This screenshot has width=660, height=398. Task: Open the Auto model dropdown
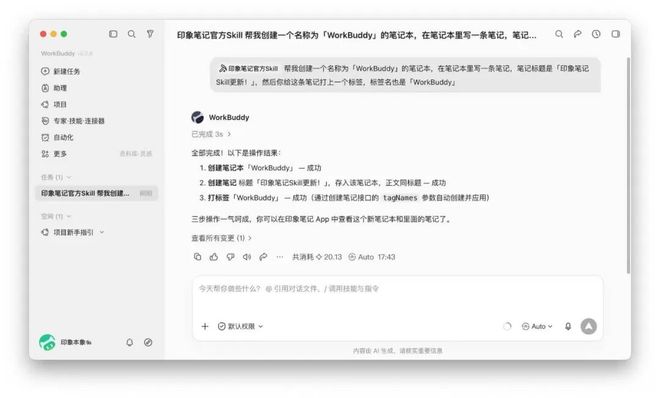pyautogui.click(x=537, y=326)
